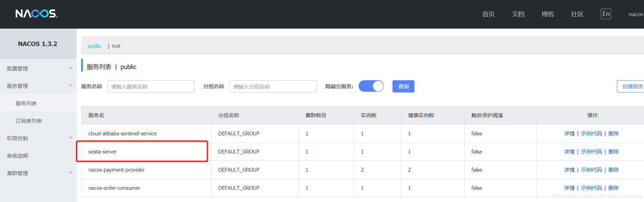Open 详情 for nacos-payment-provider
This screenshot has height=202, width=644.
point(569,170)
